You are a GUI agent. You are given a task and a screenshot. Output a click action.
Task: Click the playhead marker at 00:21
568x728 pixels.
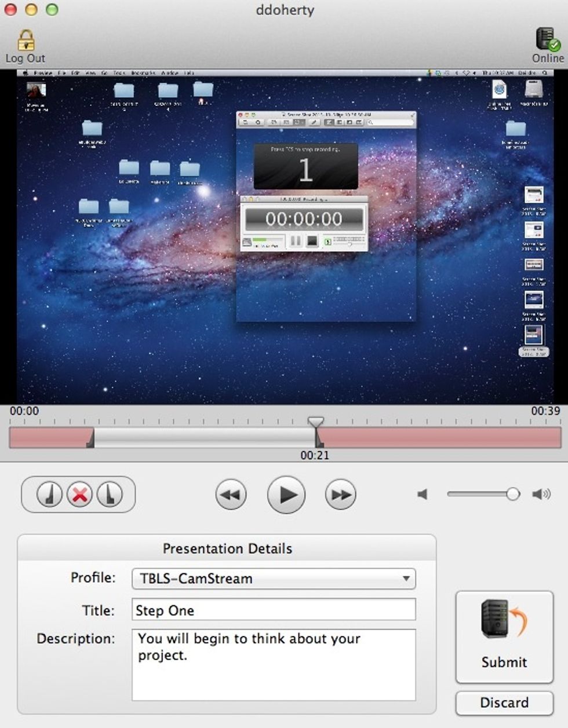[315, 422]
